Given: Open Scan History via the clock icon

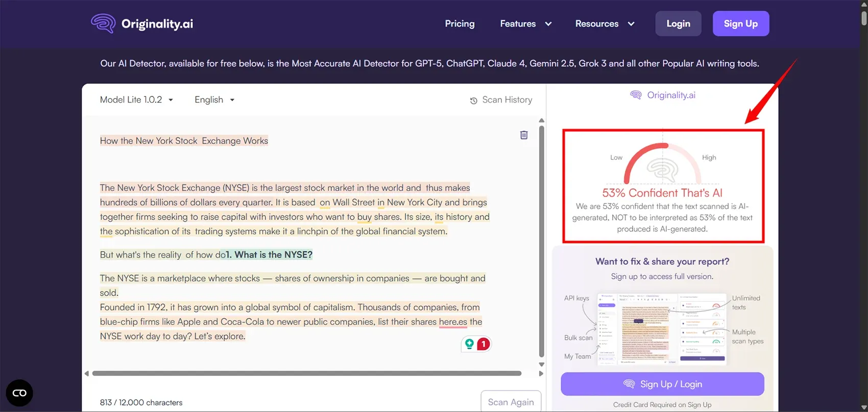Looking at the screenshot, I should [474, 101].
